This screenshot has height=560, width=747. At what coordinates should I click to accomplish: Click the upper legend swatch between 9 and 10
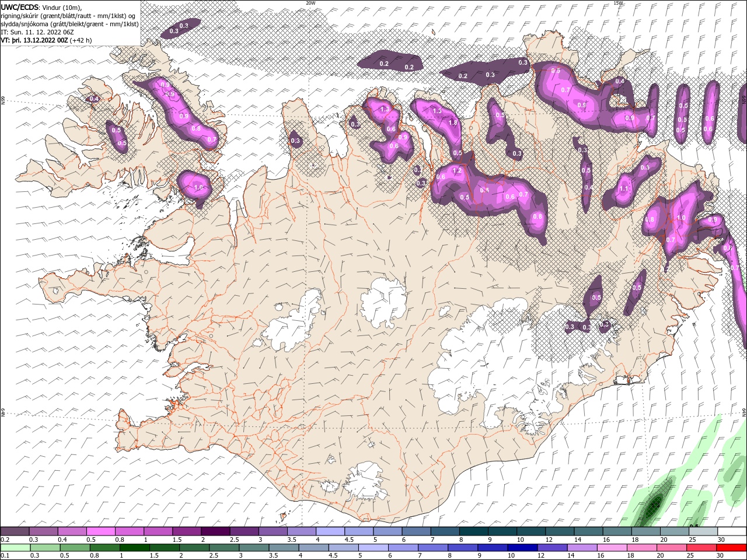coord(502,531)
